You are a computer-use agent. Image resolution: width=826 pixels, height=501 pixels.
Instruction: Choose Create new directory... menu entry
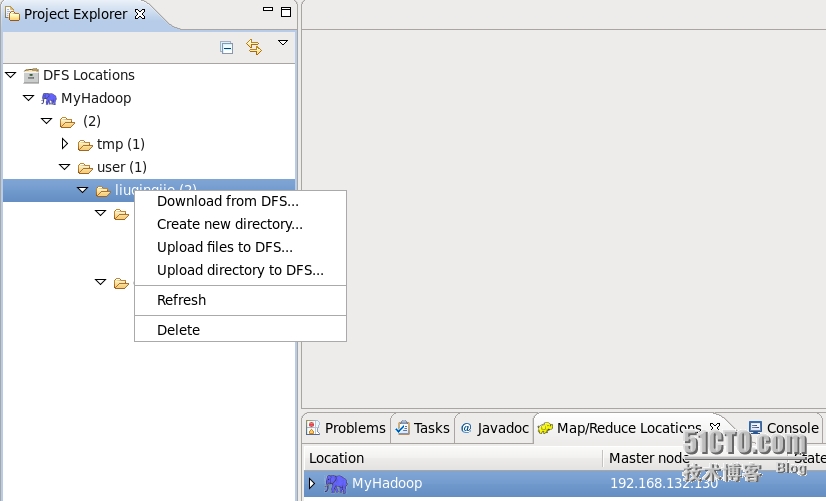coord(240,224)
